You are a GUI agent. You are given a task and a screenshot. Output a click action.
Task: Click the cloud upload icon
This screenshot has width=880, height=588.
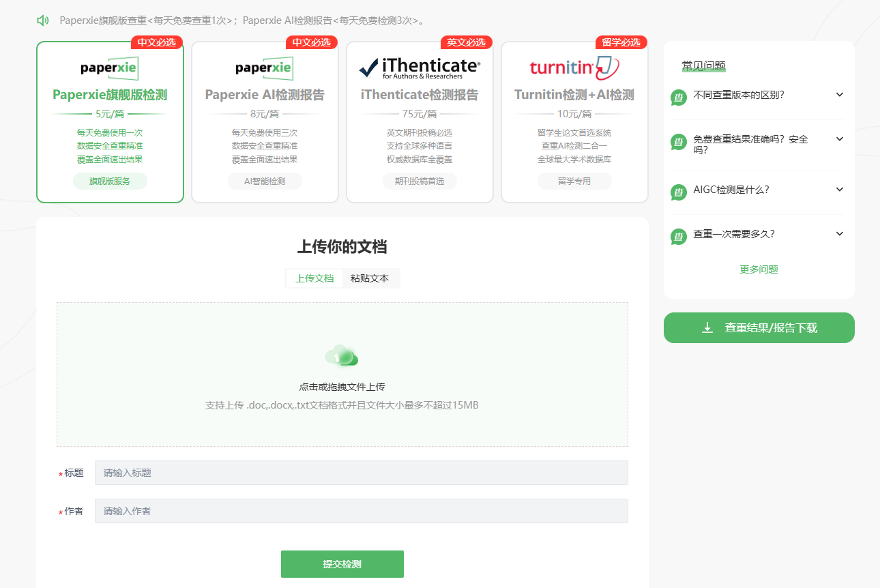pyautogui.click(x=342, y=355)
